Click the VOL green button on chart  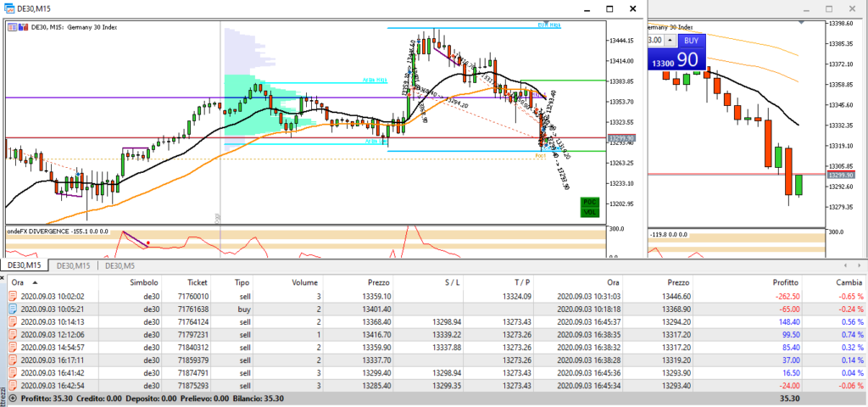pos(590,211)
